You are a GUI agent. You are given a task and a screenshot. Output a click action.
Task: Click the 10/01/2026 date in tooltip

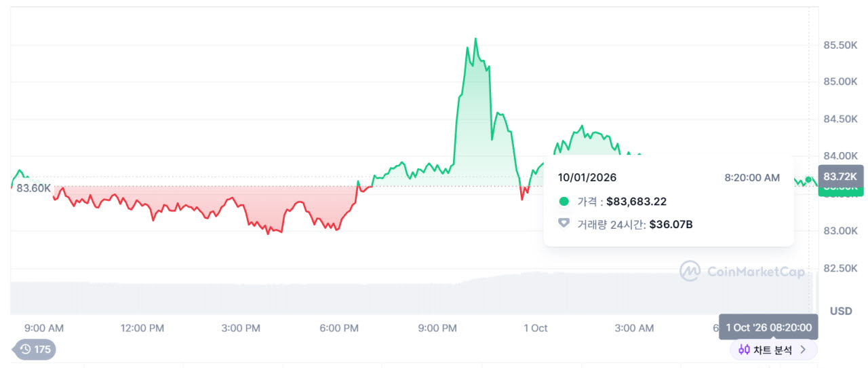coord(587,178)
